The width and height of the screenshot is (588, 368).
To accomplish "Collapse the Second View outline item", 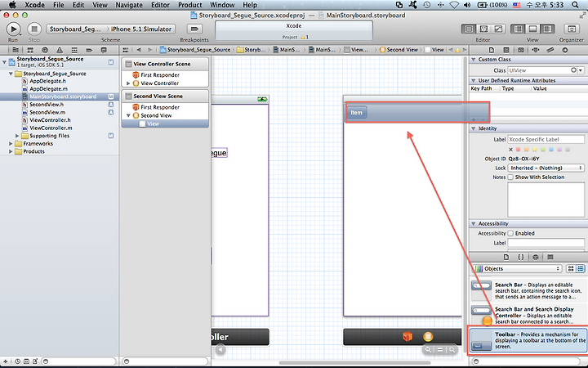I will click(128, 115).
